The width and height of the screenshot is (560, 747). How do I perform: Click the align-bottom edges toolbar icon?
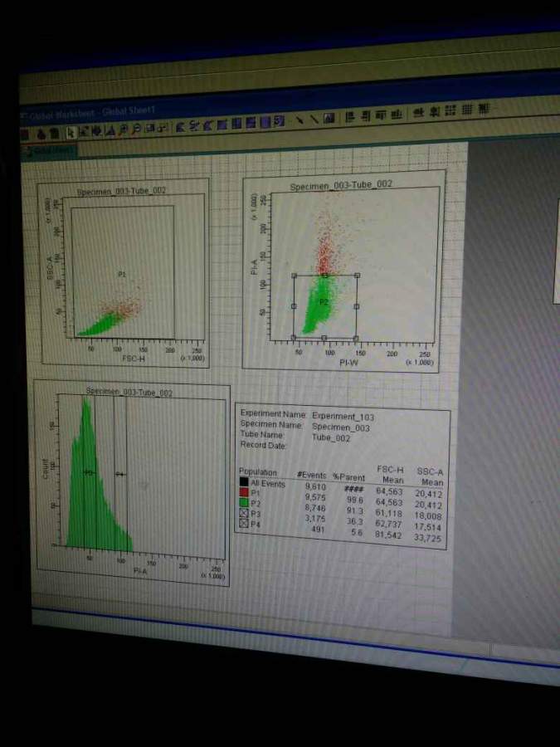tap(397, 115)
